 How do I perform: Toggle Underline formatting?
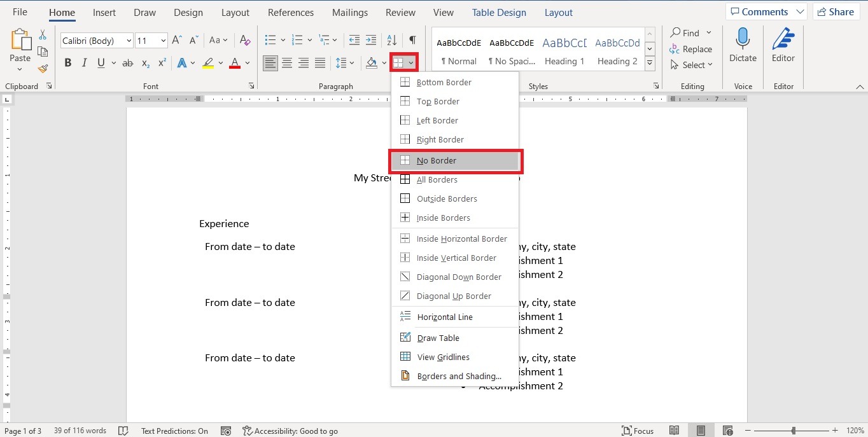[101, 63]
